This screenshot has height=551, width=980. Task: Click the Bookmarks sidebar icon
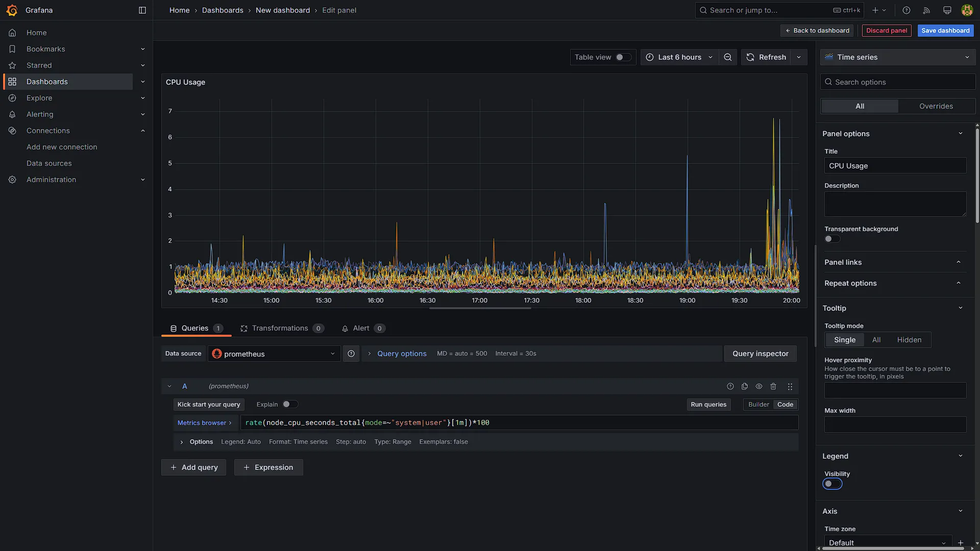point(12,49)
